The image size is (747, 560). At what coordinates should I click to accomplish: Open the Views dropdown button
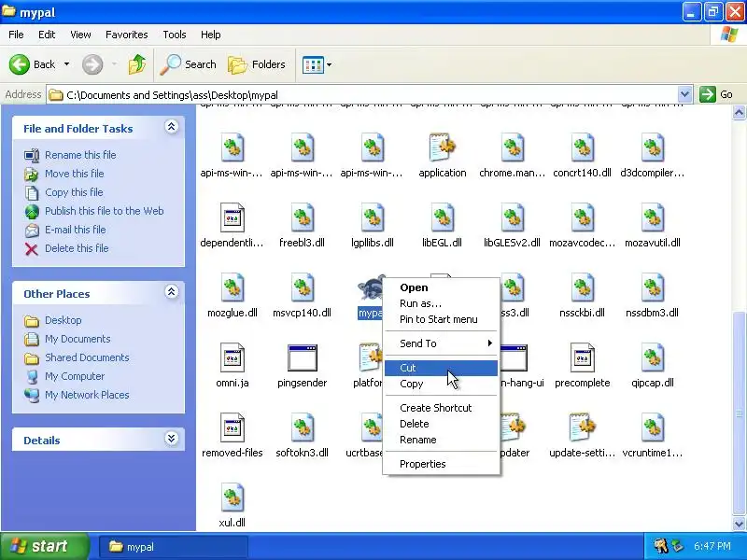coord(317,64)
